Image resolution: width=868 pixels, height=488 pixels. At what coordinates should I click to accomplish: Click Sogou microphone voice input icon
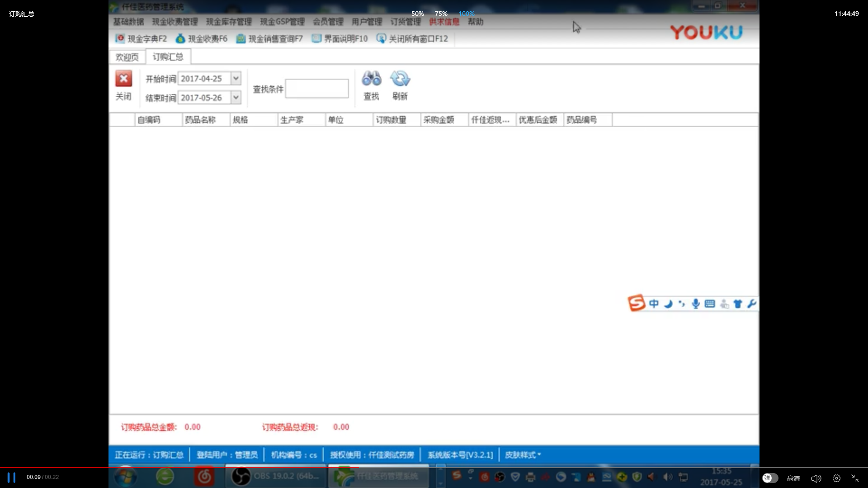pos(696,304)
